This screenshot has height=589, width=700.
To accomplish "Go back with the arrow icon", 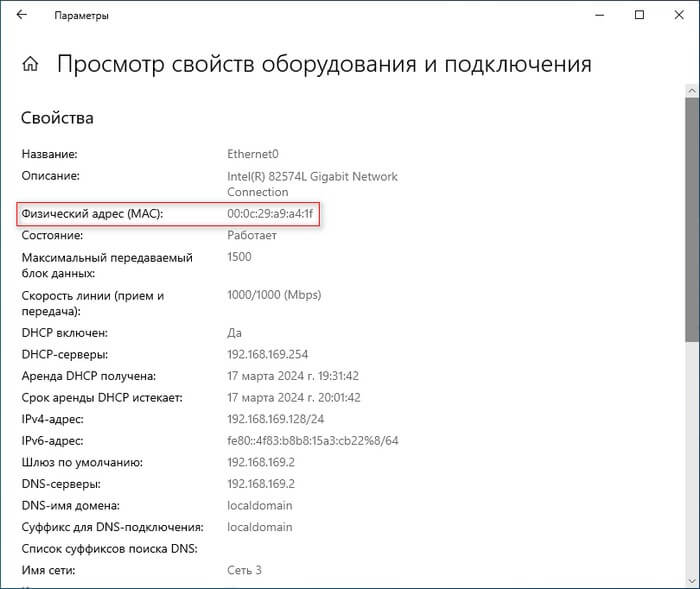I will click(x=21, y=15).
